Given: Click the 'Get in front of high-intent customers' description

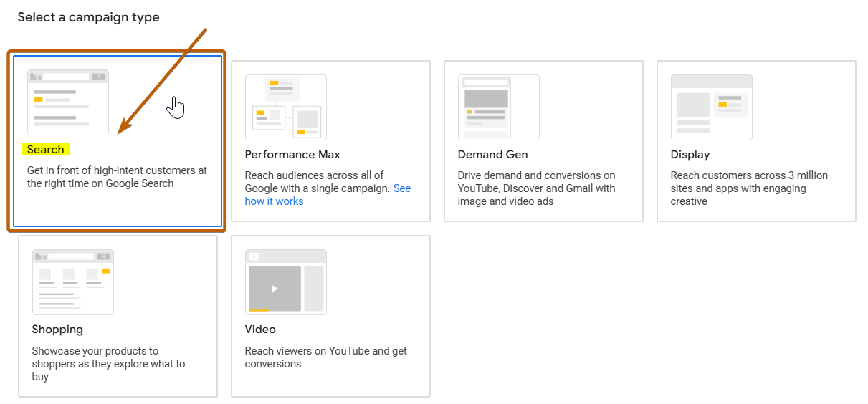Looking at the screenshot, I should [x=117, y=177].
